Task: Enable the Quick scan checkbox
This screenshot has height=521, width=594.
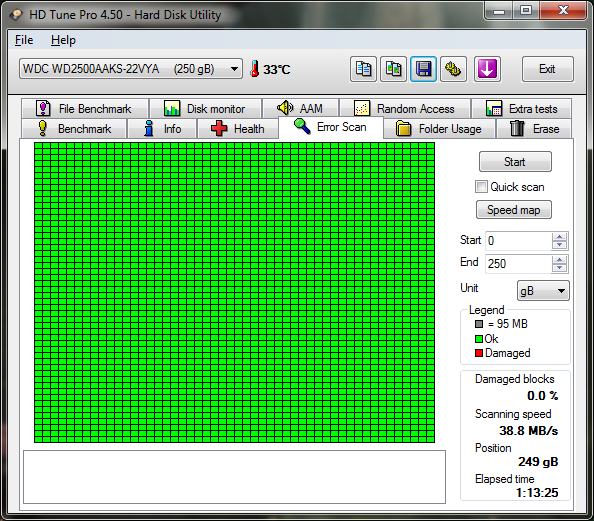Action: tap(481, 187)
